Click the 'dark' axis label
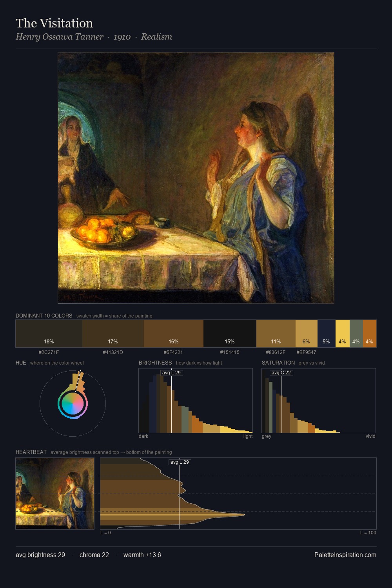This screenshot has height=588, width=392. (x=143, y=436)
